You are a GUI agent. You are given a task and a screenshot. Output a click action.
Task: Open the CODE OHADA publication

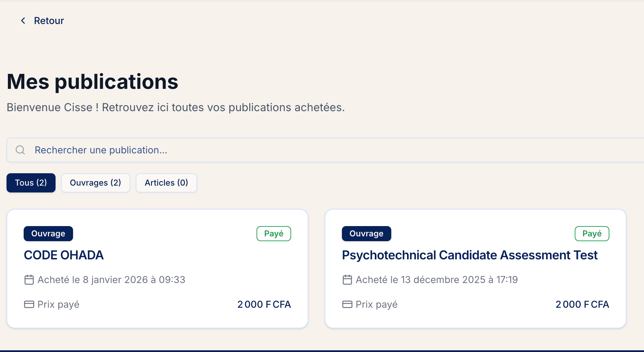pos(64,255)
